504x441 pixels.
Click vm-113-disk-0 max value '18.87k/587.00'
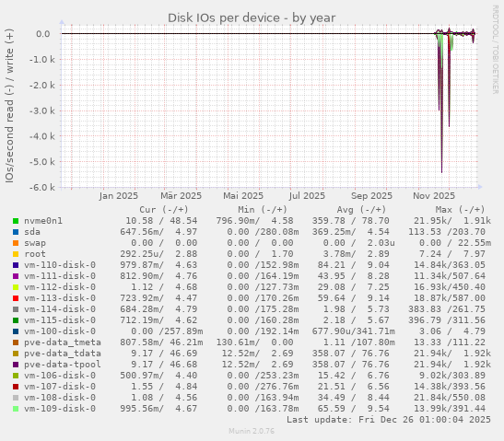click(450, 298)
